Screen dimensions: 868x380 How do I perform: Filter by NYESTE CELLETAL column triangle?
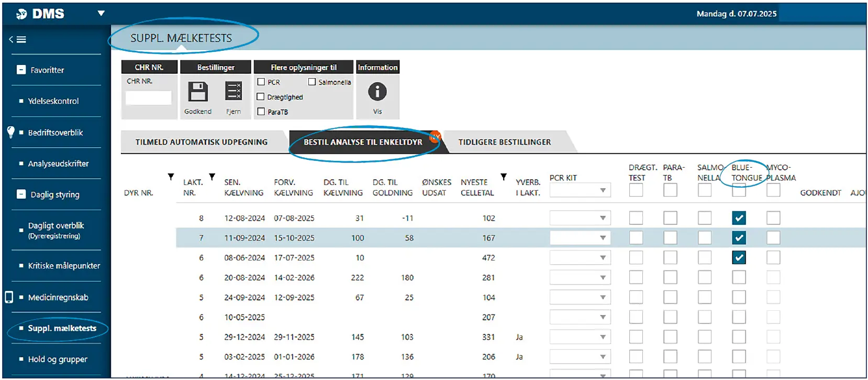click(504, 177)
